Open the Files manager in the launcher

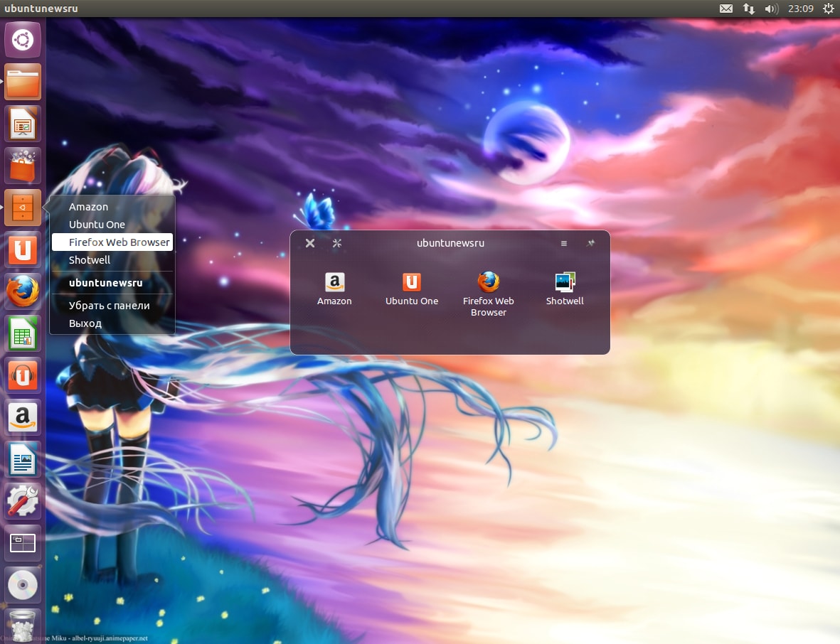click(23, 81)
